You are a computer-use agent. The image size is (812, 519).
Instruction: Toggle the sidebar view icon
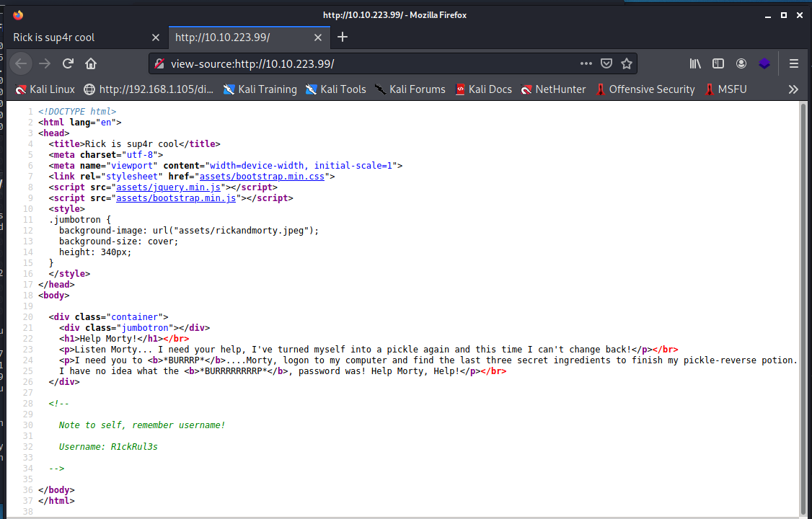click(x=718, y=63)
